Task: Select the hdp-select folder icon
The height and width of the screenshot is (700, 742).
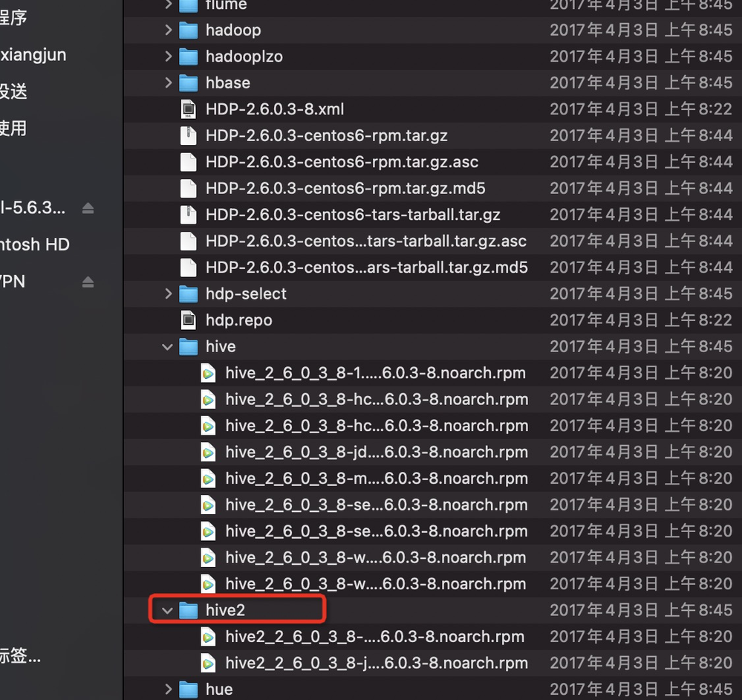Action: click(x=189, y=294)
